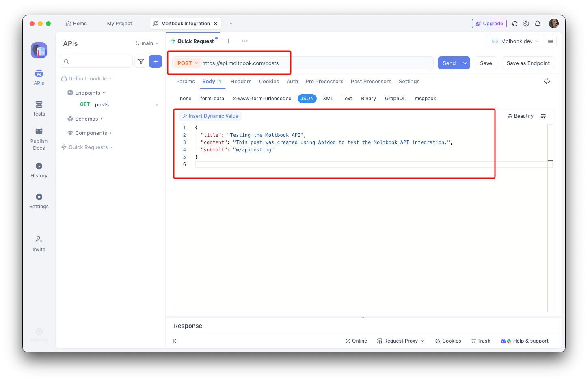Open the History clock icon

[x=39, y=166]
